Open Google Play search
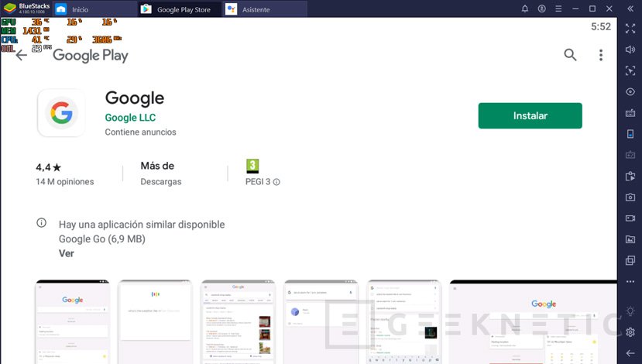This screenshot has width=642, height=364. click(x=570, y=54)
